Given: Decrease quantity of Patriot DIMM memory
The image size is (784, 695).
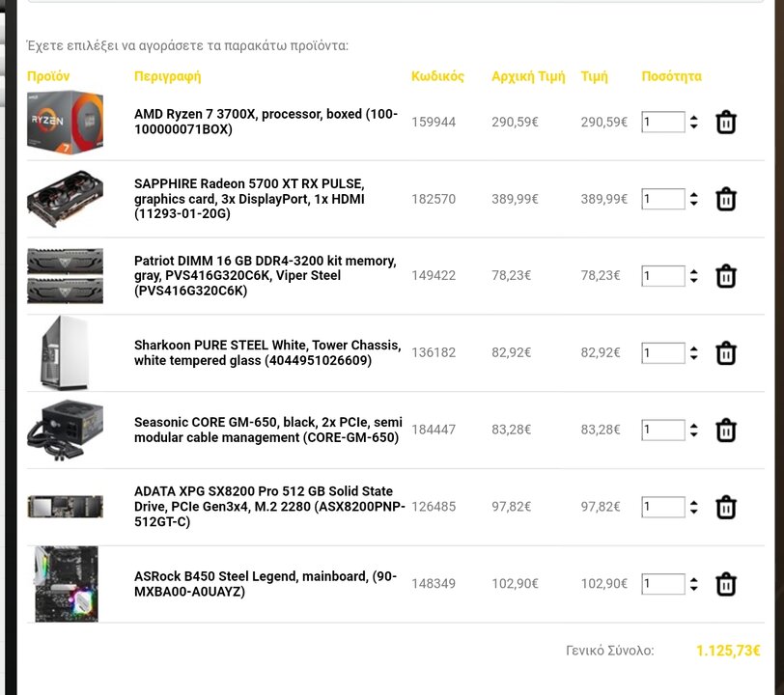Looking at the screenshot, I should 693,281.
